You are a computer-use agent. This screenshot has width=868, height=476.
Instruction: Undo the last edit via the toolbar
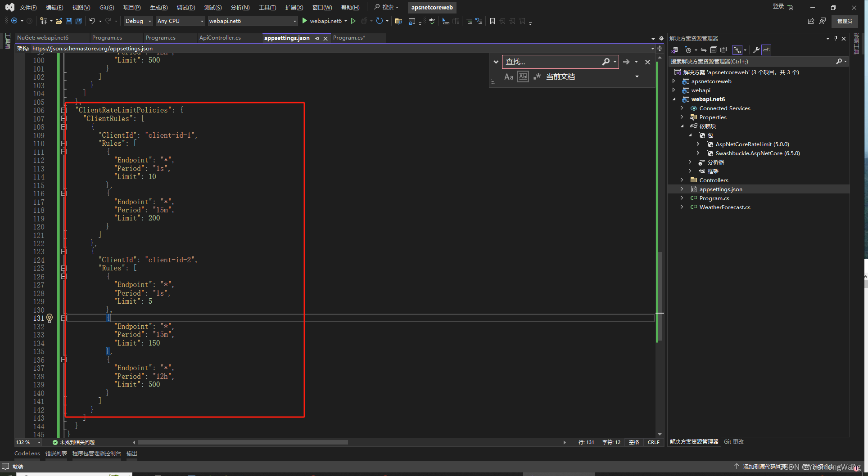click(x=92, y=21)
